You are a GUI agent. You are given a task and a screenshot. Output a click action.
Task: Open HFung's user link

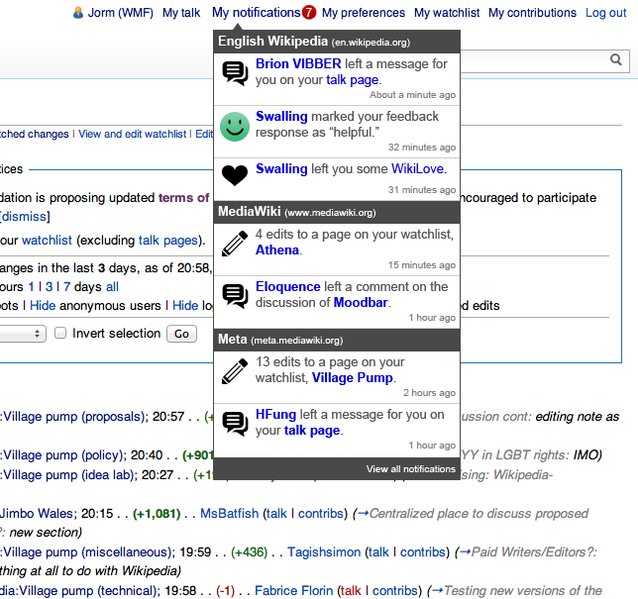[x=275, y=414]
